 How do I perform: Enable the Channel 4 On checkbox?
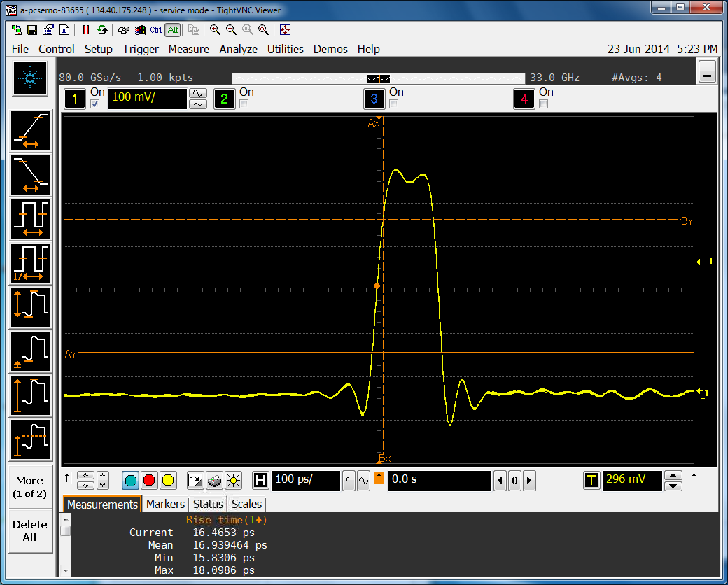coord(544,104)
